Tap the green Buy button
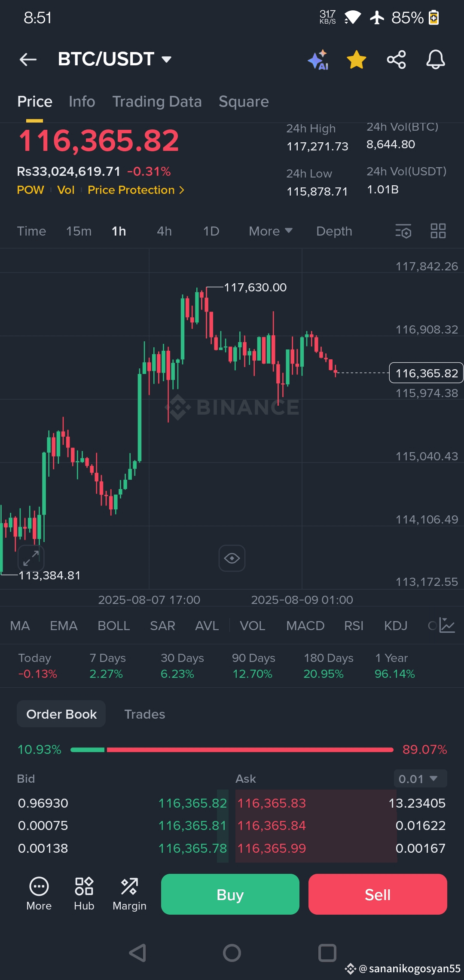Image resolution: width=464 pixels, height=980 pixels. click(230, 894)
